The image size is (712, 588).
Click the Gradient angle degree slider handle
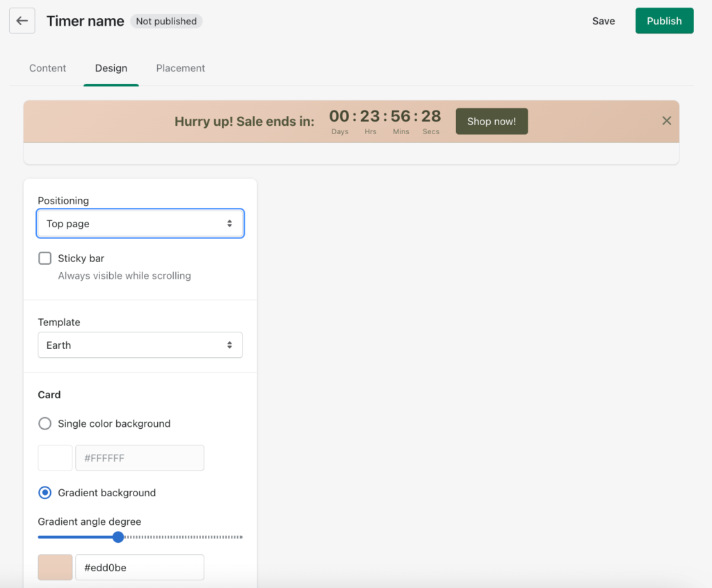[x=118, y=537]
